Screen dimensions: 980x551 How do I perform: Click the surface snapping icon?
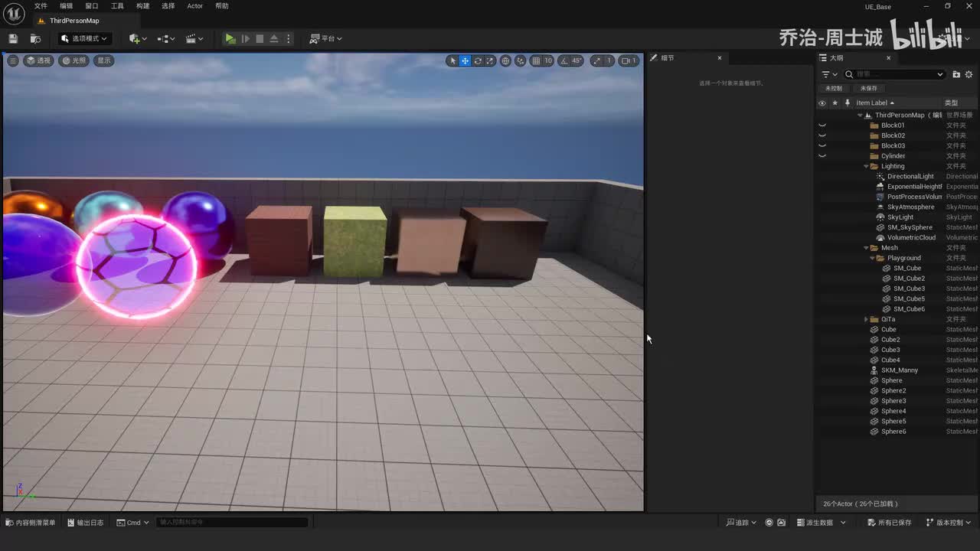(521, 60)
